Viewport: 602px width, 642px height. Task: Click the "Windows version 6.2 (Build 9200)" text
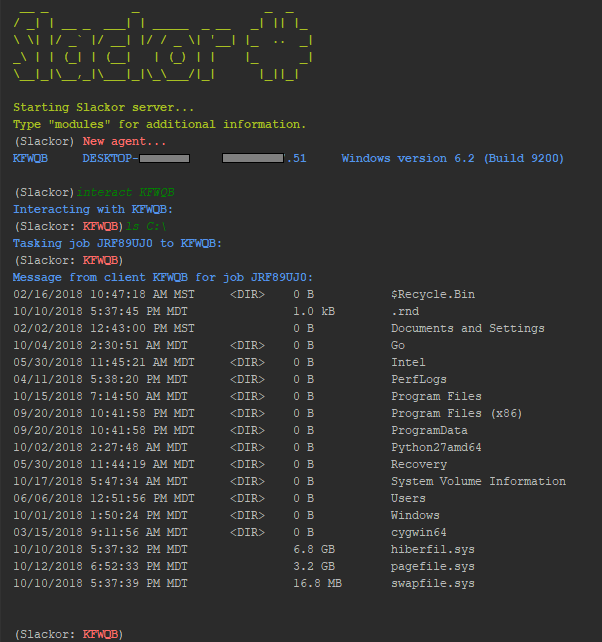click(453, 158)
